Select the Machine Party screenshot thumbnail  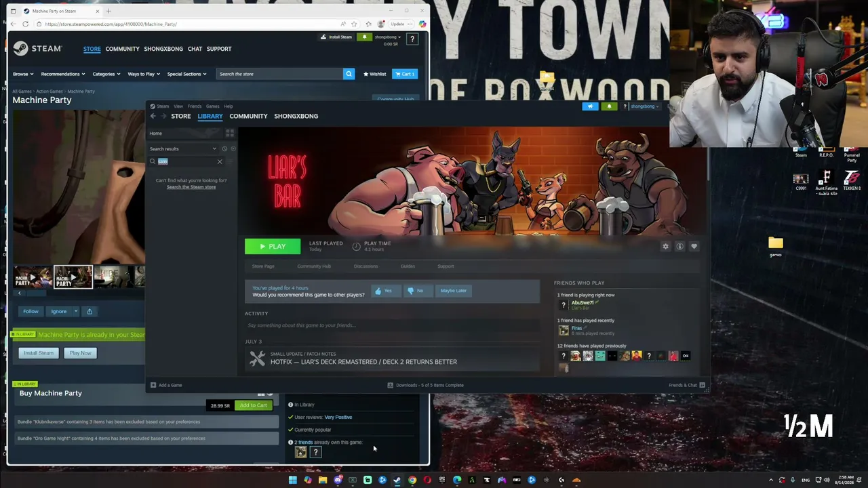(x=73, y=277)
